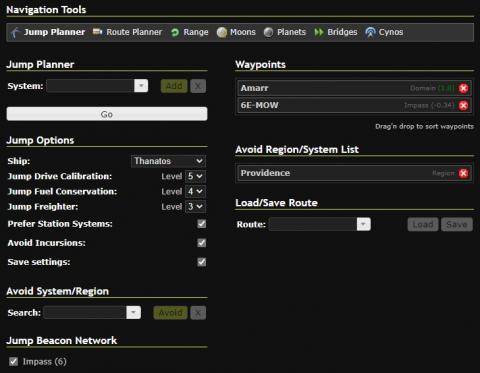Remove the Amarr waypoint with red X
Screen dimensions: 480x373
click(x=463, y=88)
